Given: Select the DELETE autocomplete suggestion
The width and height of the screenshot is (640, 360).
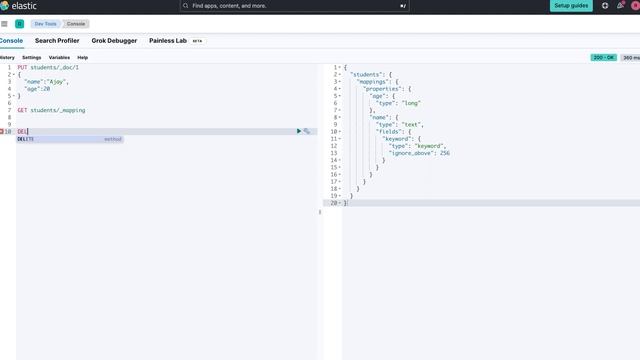Looking at the screenshot, I should pos(70,139).
